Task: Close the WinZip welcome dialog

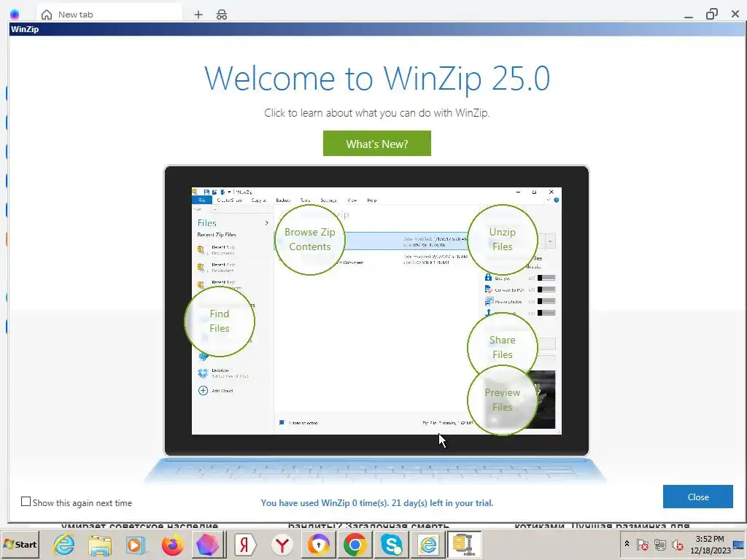Action: [x=698, y=497]
